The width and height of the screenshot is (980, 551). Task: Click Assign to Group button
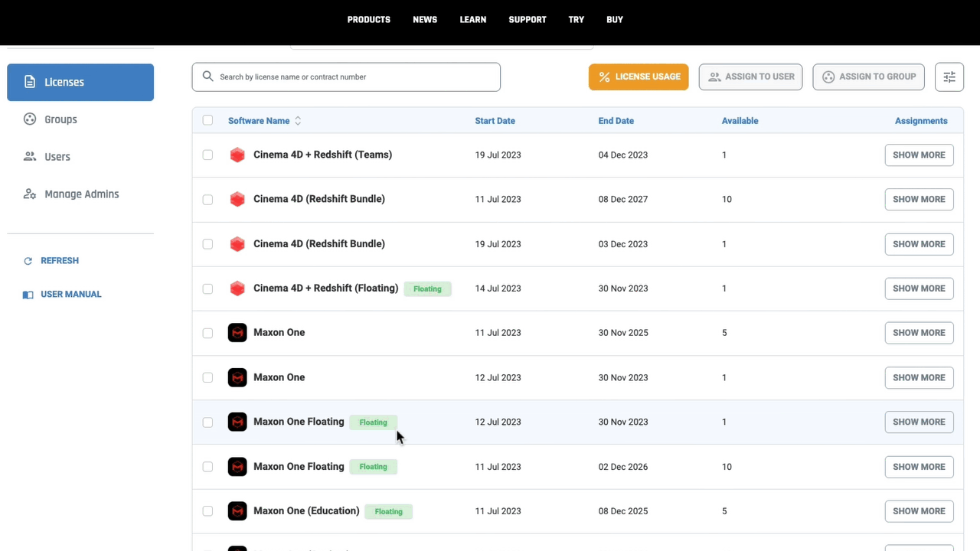[868, 77]
